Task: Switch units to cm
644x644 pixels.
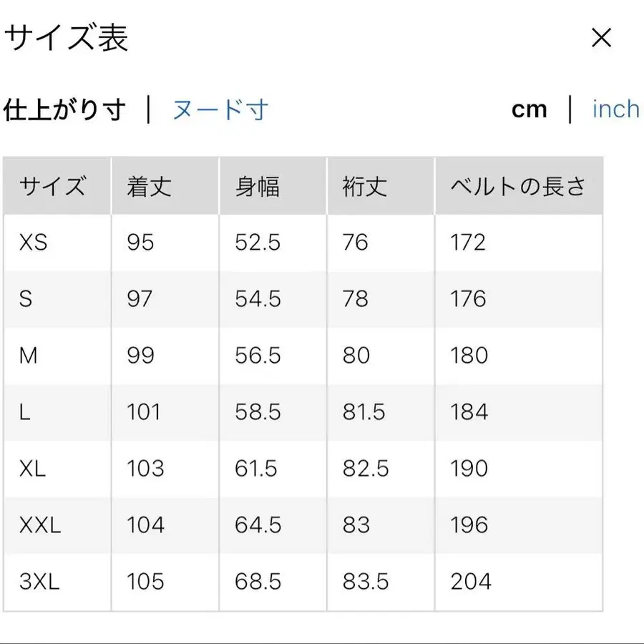Action: point(528,109)
